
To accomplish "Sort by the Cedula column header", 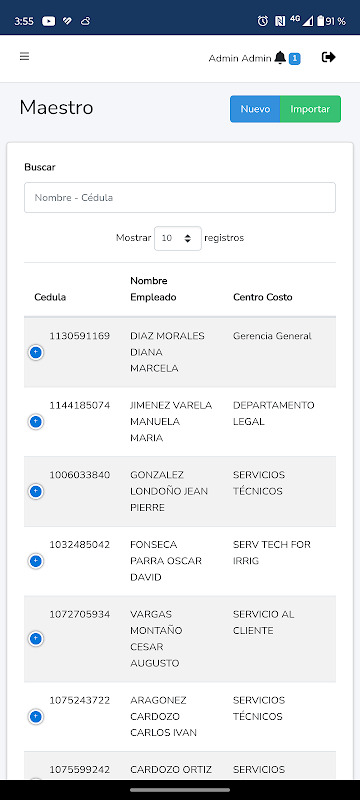I will pos(50,297).
